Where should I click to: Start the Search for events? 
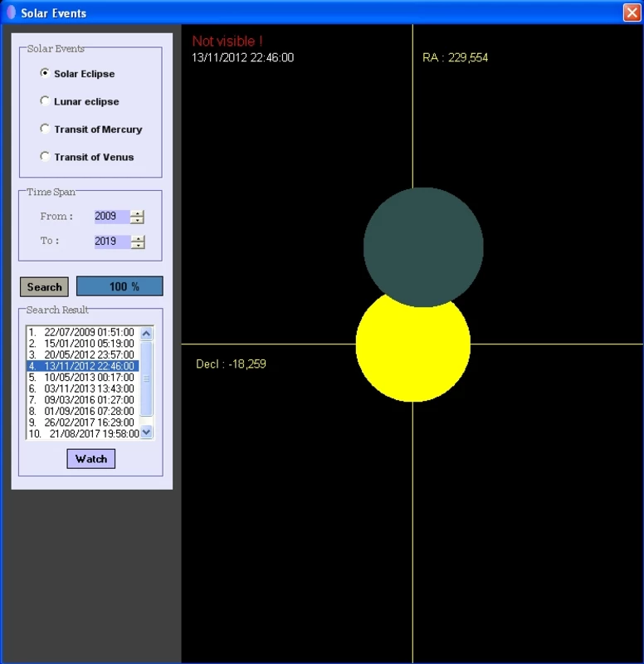point(44,286)
